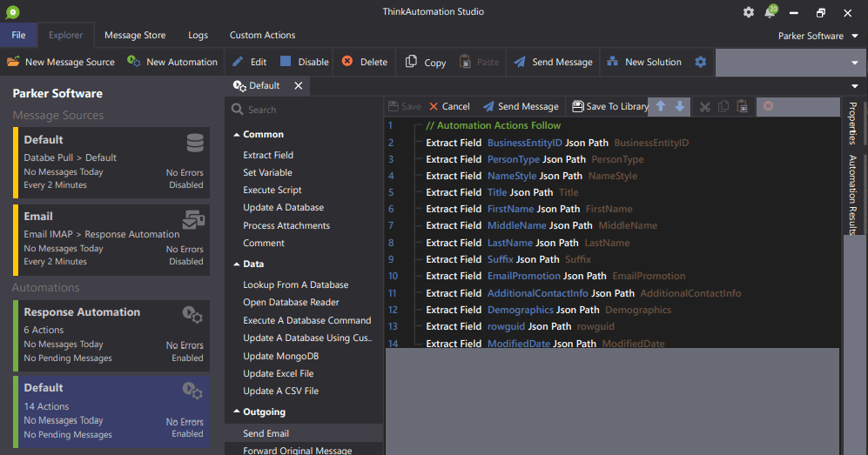
Task: Switch to the Explorer tab
Action: pos(65,35)
